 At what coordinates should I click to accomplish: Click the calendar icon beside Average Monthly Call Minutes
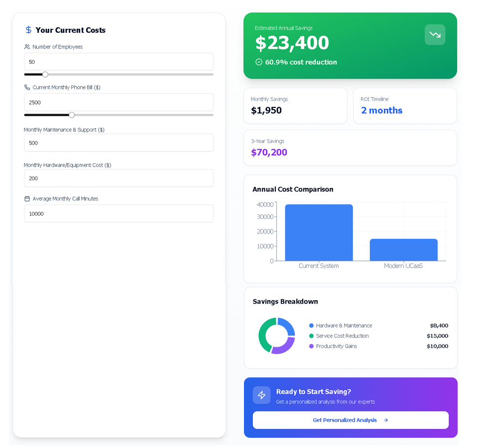pos(26,198)
